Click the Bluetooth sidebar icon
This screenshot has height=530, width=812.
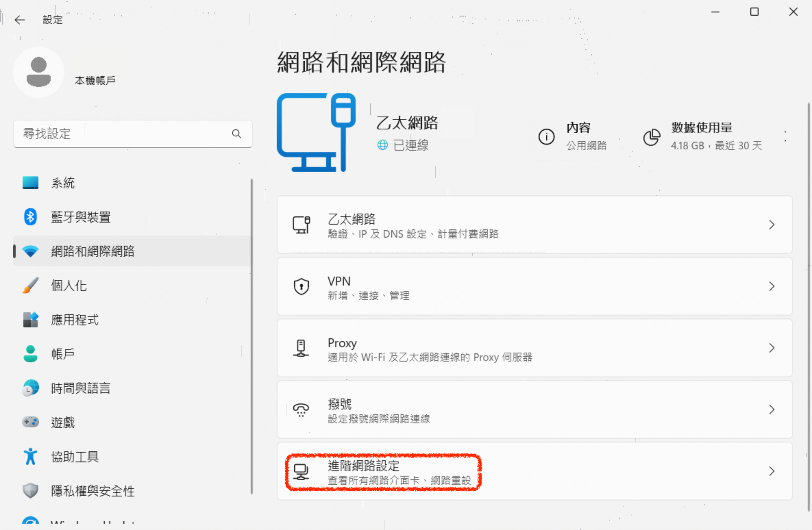[x=30, y=217]
